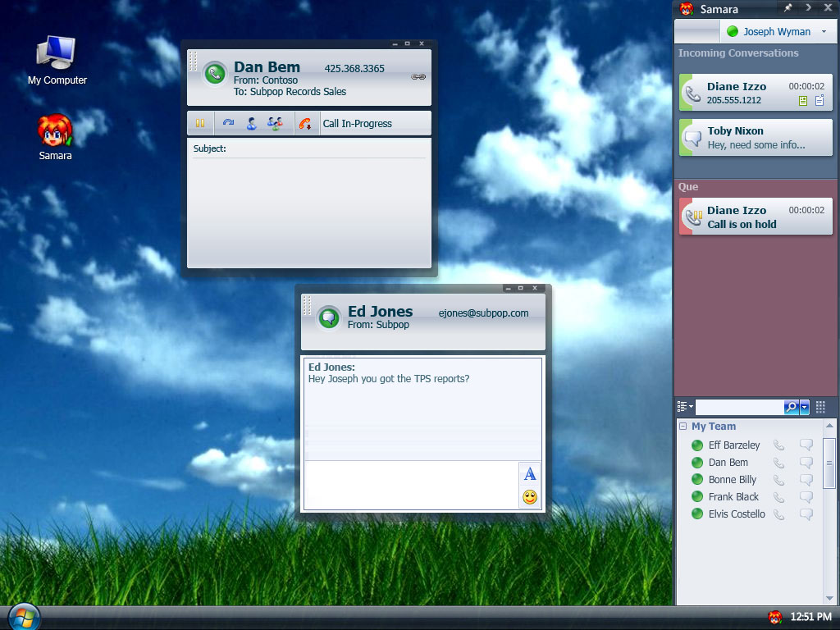Hang up the call with red phone icon
Image resolution: width=840 pixels, height=630 pixels.
point(305,124)
